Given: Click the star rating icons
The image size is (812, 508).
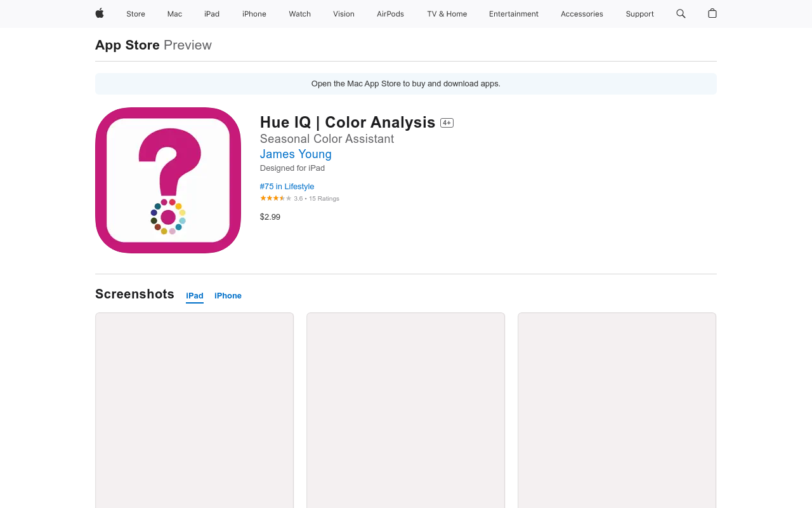Looking at the screenshot, I should tap(276, 198).
